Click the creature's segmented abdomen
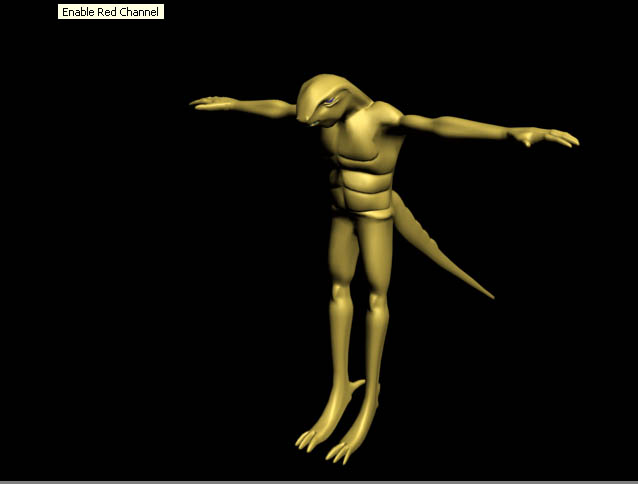Viewport: 638px width, 484px height. click(362, 190)
